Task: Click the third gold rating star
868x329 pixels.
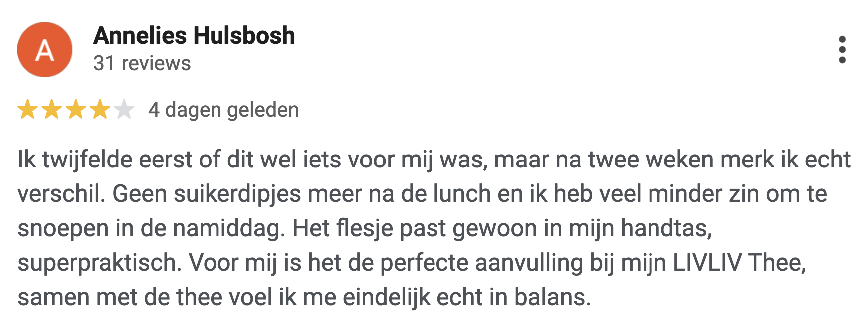Action: (x=76, y=110)
